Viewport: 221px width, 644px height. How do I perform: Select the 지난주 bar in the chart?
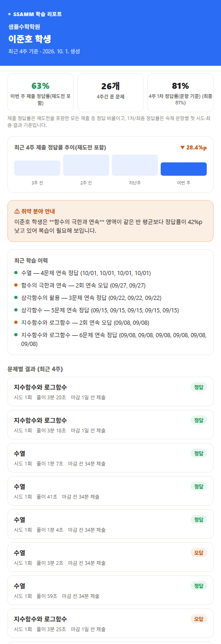[135, 165]
